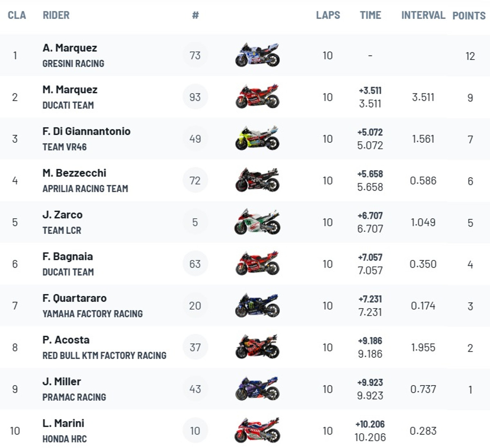
Task: Sort by the POINTS column header
Action: (469, 16)
